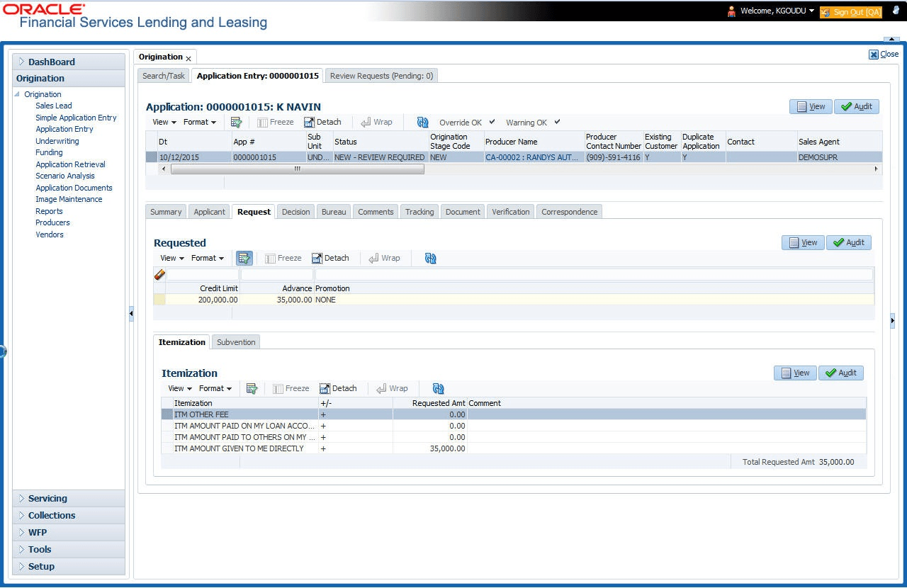Switch to the Summary tab

pyautogui.click(x=166, y=211)
